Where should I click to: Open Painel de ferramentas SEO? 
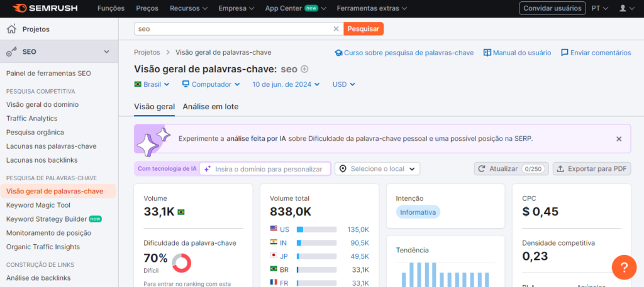coord(48,73)
